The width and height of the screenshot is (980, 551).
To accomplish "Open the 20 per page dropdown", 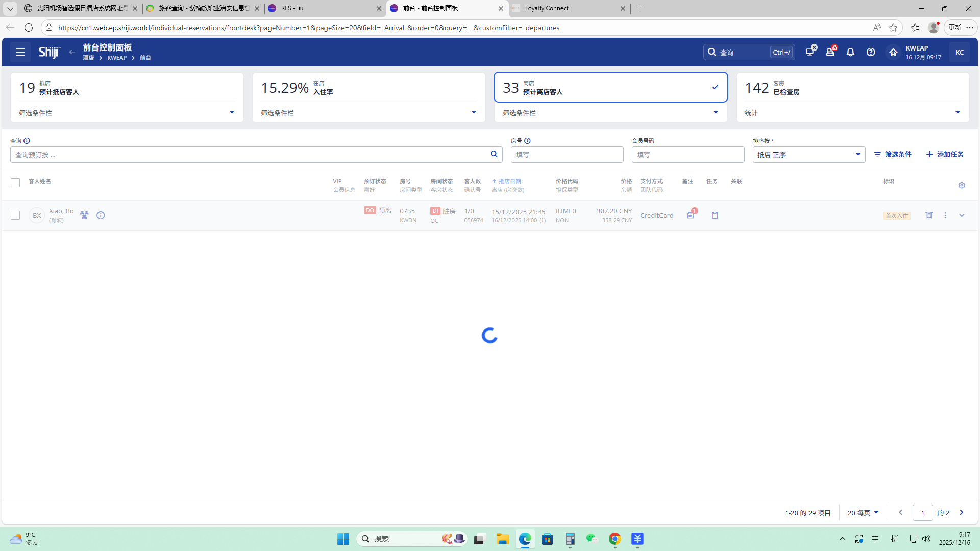I will coord(863,513).
